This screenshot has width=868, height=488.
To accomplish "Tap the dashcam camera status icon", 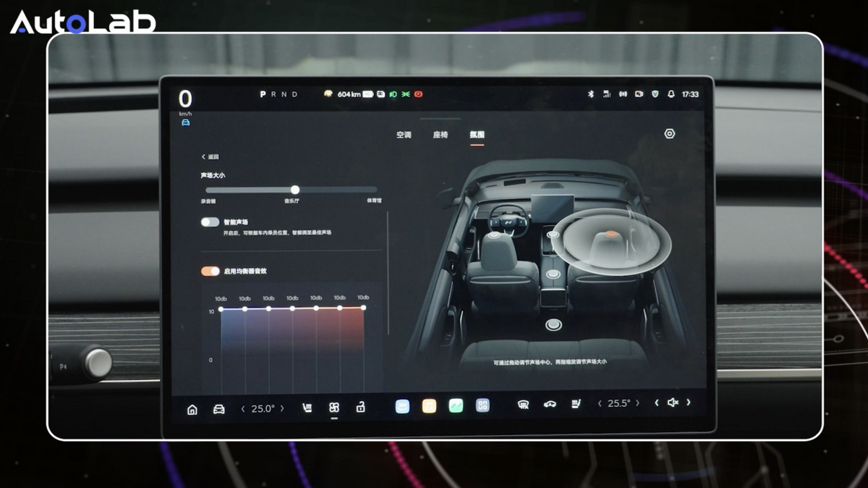I will coord(639,94).
